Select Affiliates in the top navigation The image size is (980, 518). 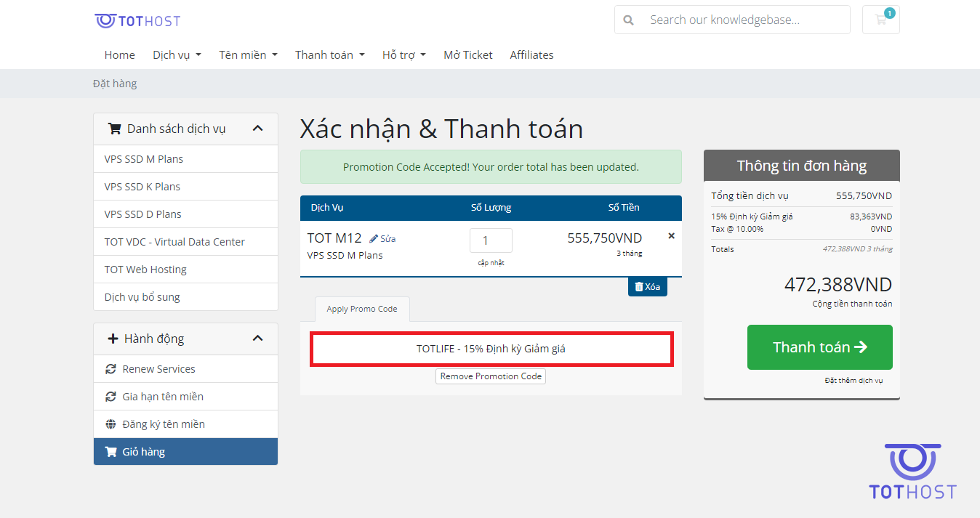click(531, 54)
